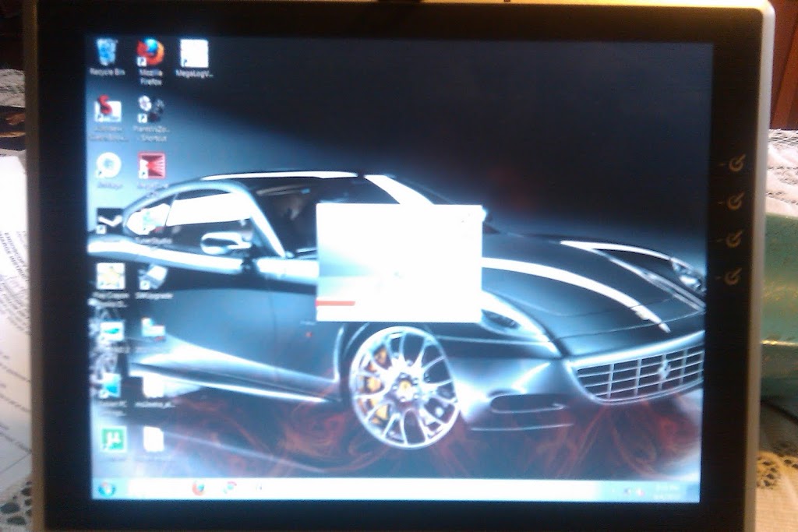Open the MegaLogViewer desktop shortcut
Screen dimensions: 798x532
pos(194,58)
